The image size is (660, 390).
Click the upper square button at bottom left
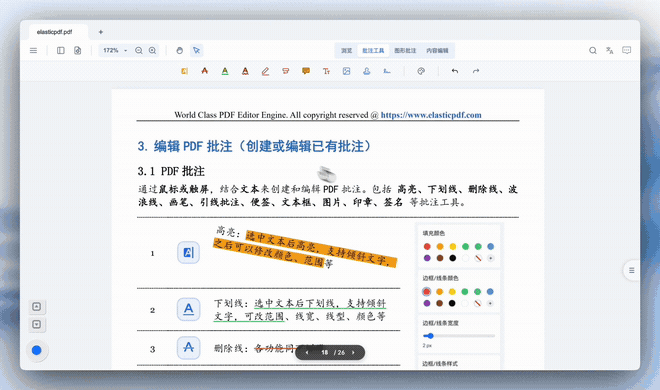click(x=37, y=307)
